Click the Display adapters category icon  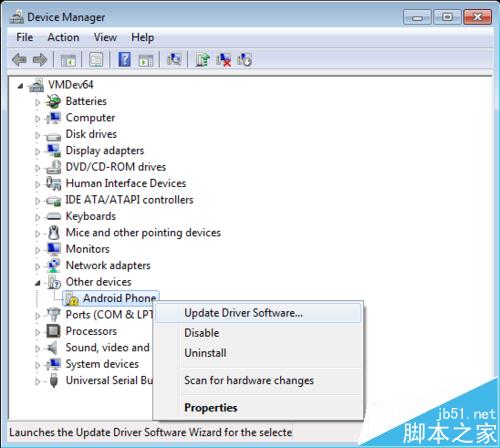(x=53, y=151)
